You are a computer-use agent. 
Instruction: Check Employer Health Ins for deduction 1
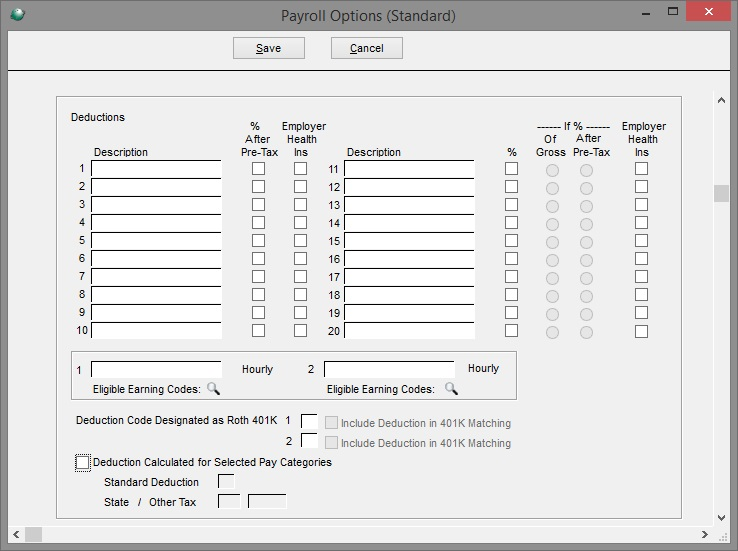click(x=300, y=168)
